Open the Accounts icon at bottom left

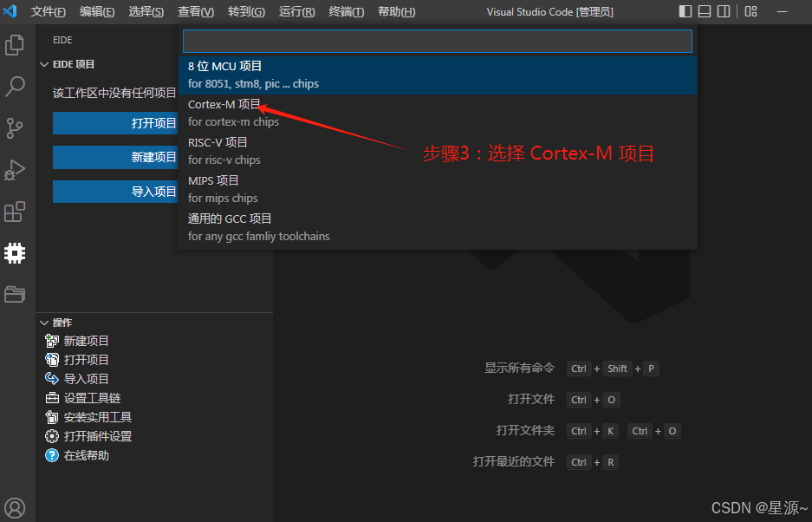15,508
